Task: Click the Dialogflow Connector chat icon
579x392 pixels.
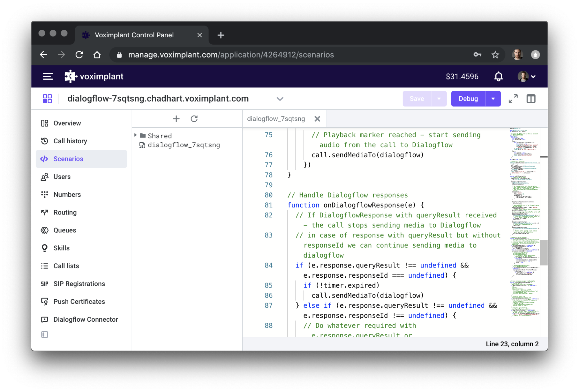Action: 44,319
